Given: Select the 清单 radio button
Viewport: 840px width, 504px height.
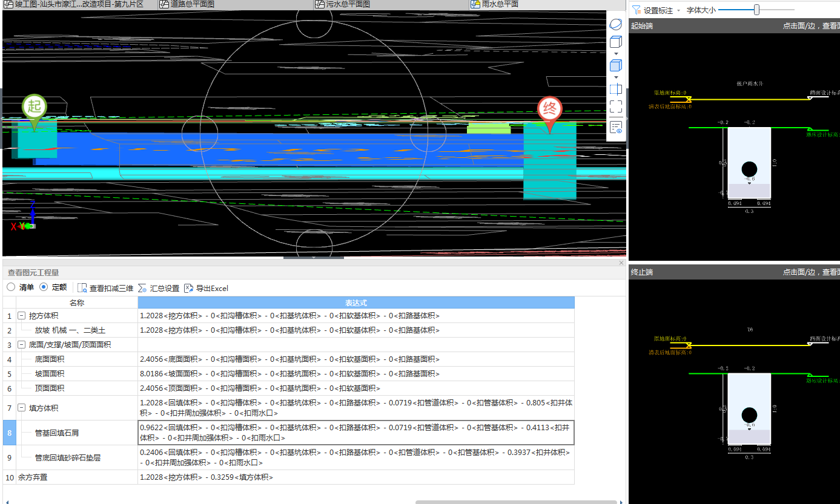Looking at the screenshot, I should coord(11,287).
